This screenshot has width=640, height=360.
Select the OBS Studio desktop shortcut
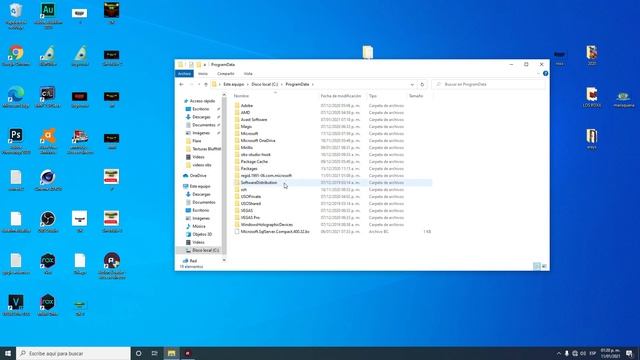pos(48,222)
